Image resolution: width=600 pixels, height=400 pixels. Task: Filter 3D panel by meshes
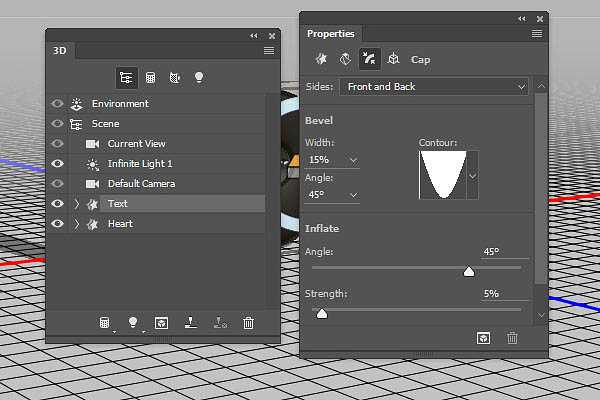(151, 77)
